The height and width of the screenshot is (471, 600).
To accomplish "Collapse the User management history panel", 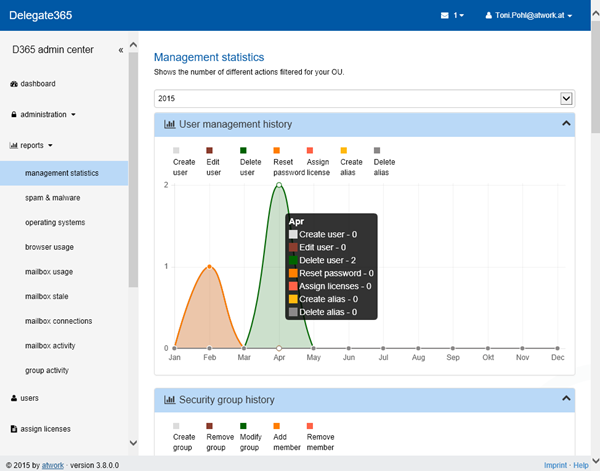I will pos(566,124).
